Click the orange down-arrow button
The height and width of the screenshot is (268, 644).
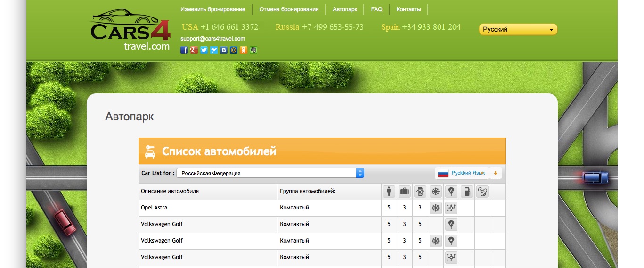(x=496, y=173)
